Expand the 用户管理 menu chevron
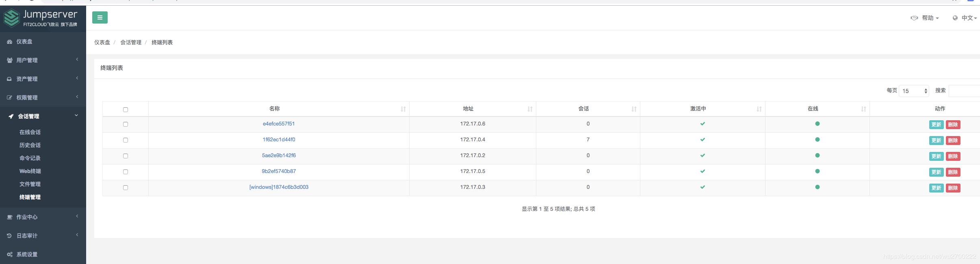The height and width of the screenshot is (264, 980). tap(77, 60)
